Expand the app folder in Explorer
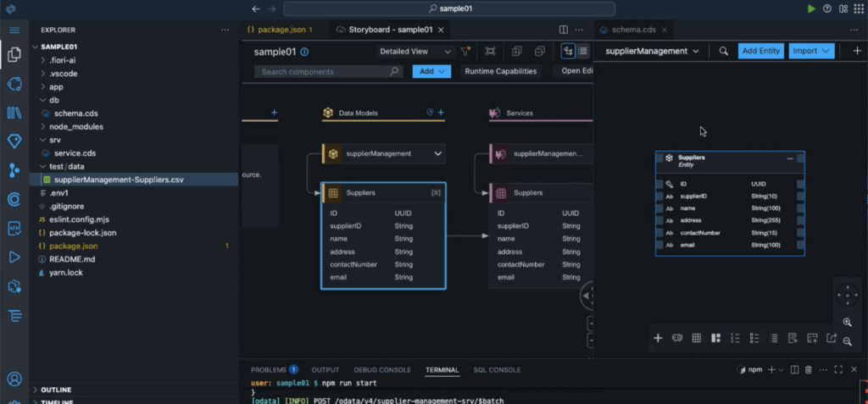The height and width of the screenshot is (404, 868). pos(56,86)
